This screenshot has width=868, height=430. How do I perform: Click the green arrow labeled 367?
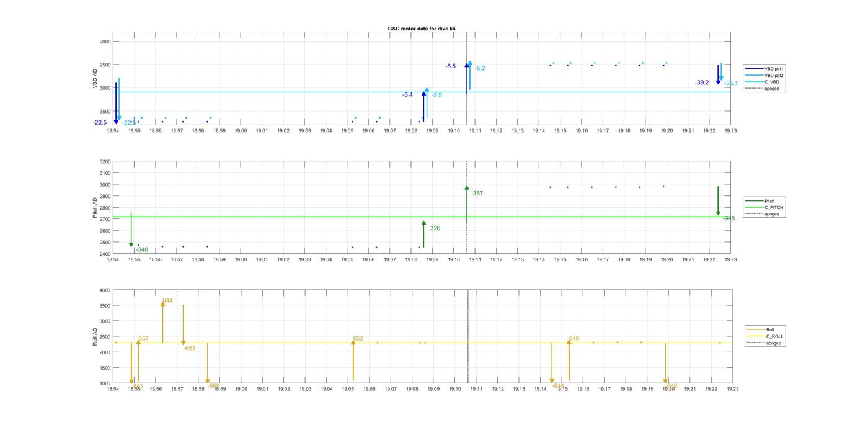pyautogui.click(x=467, y=204)
